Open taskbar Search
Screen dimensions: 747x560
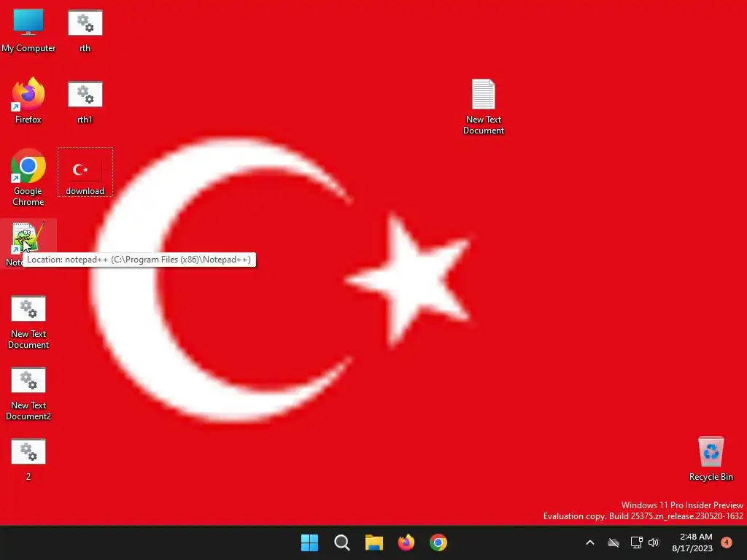click(341, 542)
